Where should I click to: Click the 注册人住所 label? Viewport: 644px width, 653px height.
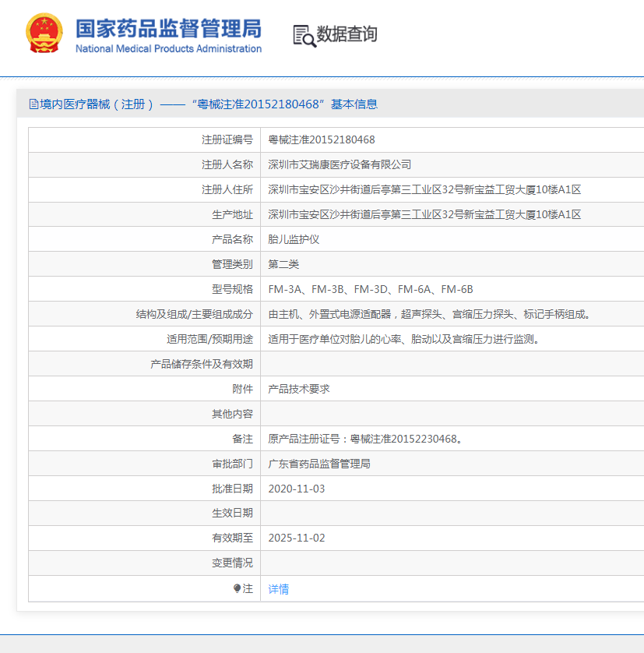(x=227, y=190)
